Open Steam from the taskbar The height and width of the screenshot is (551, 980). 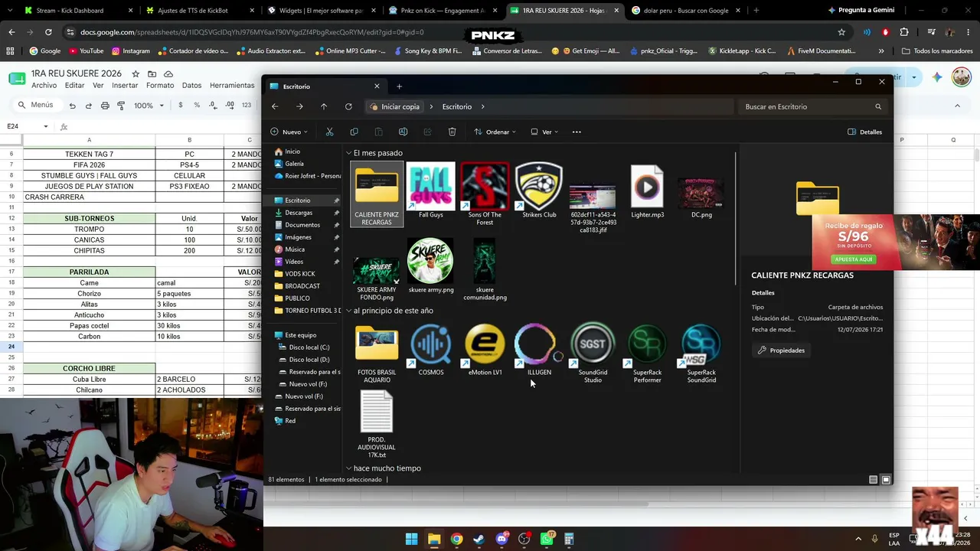click(479, 539)
